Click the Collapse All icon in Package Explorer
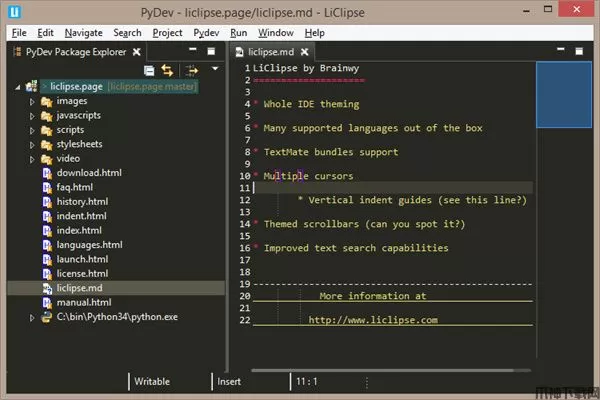 click(149, 70)
